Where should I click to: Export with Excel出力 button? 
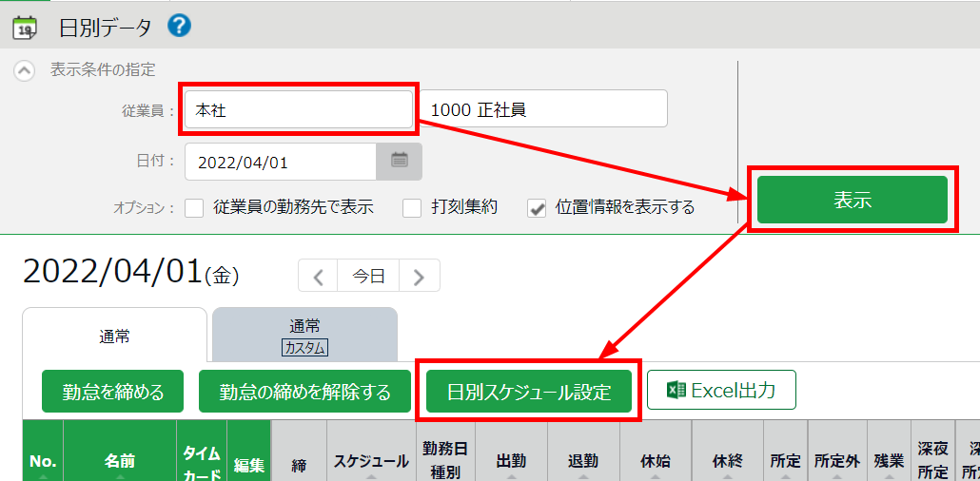(721, 390)
